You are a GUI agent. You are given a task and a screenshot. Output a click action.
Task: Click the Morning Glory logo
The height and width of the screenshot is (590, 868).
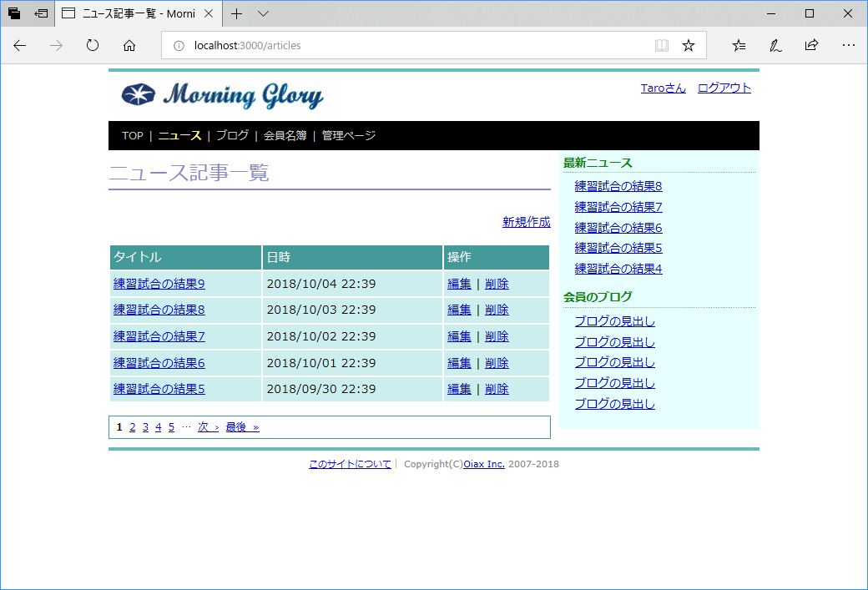click(222, 96)
